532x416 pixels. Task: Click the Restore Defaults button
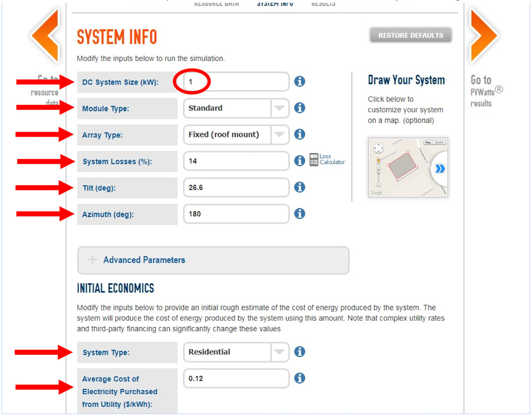click(x=410, y=35)
